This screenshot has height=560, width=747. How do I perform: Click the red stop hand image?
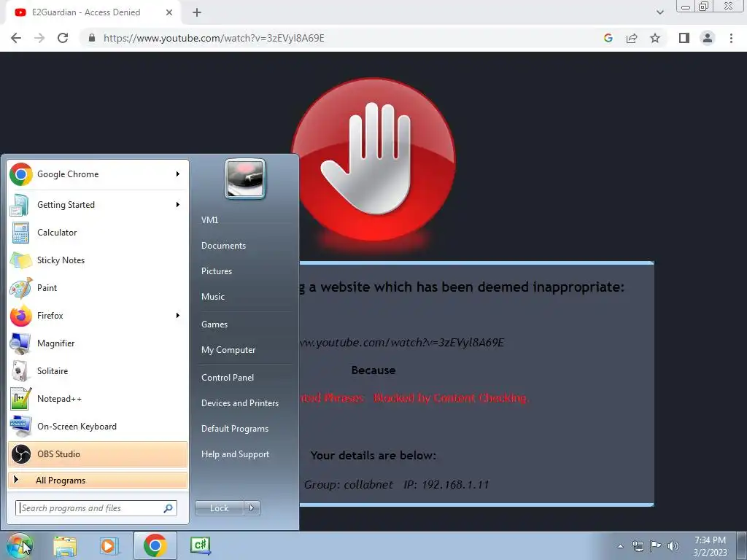coord(373,160)
